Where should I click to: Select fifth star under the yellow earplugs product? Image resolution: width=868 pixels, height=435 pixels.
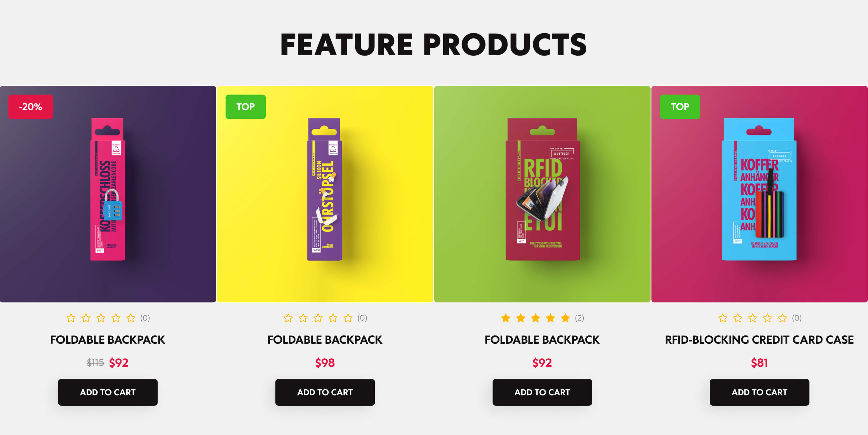click(x=348, y=318)
